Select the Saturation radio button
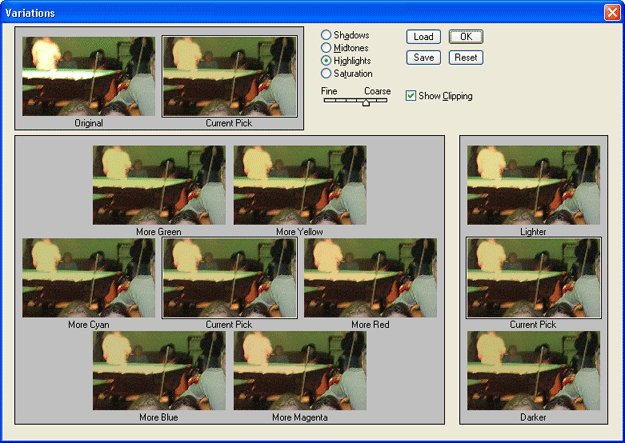 tap(326, 73)
